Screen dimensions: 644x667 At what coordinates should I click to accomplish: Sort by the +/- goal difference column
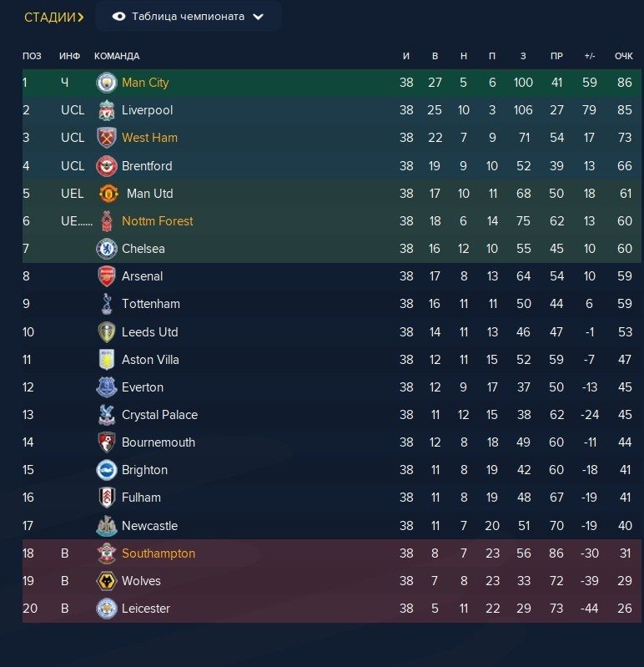click(590, 56)
